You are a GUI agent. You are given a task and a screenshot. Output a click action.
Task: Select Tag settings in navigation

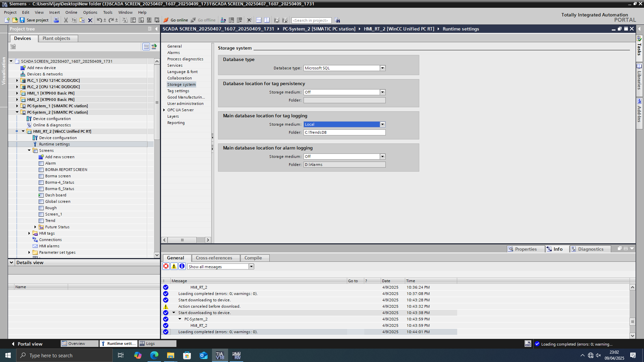coord(178,91)
